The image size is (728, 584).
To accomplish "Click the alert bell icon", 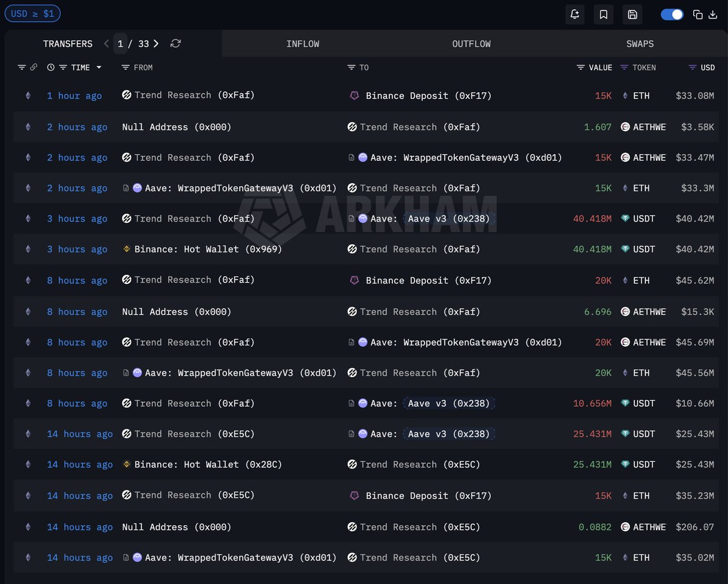I will pos(575,15).
